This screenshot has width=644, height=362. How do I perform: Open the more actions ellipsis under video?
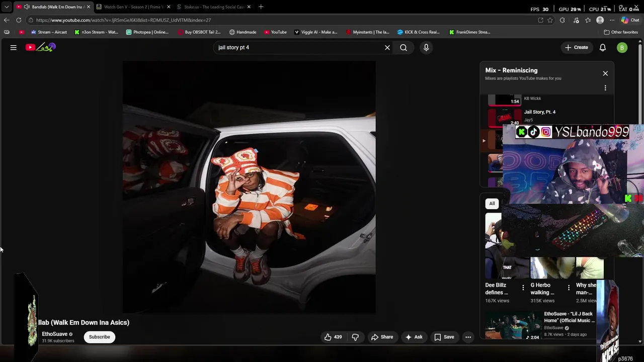(x=468, y=337)
